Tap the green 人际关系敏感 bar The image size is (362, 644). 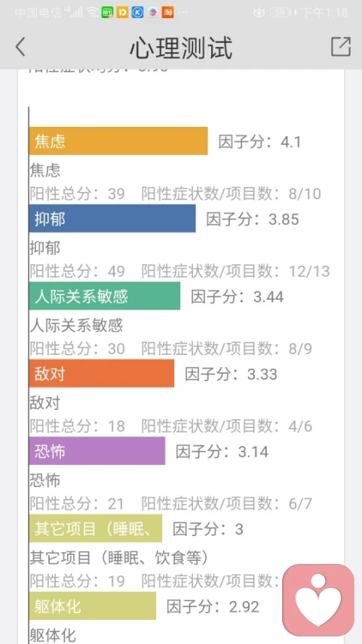click(x=104, y=296)
